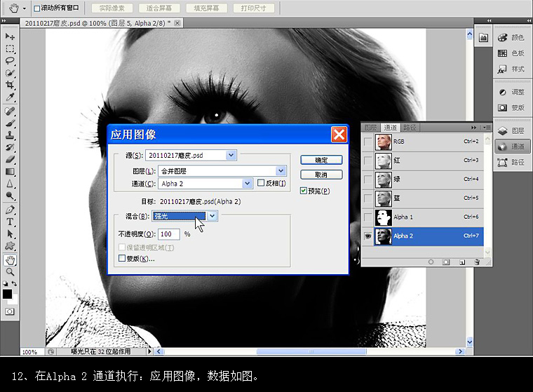The width and height of the screenshot is (533, 392).
Task: Click Actual Pixels button
Action: click(112, 8)
